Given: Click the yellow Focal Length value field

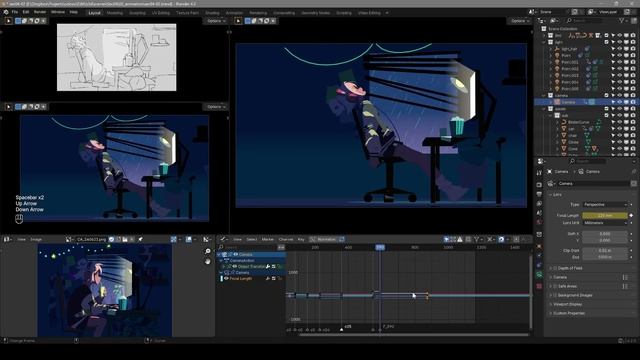Looking at the screenshot, I should tap(605, 216).
